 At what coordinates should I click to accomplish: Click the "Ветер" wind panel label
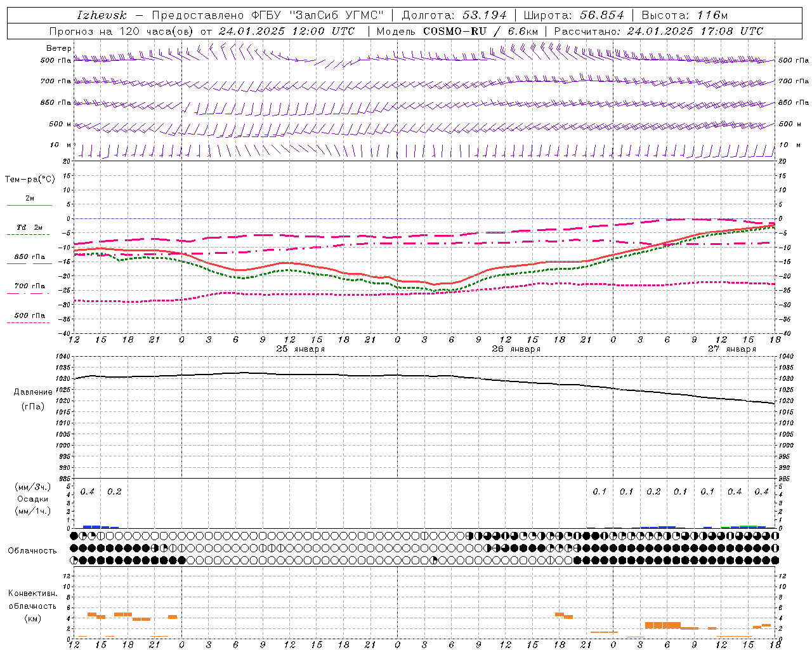point(59,48)
